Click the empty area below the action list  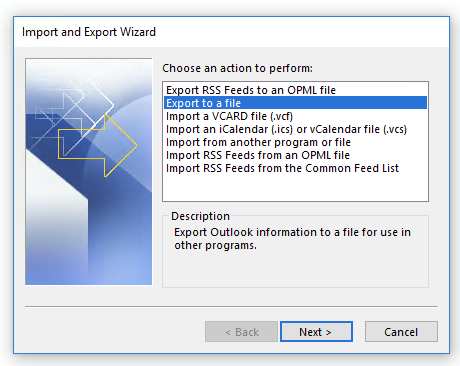coord(295,187)
